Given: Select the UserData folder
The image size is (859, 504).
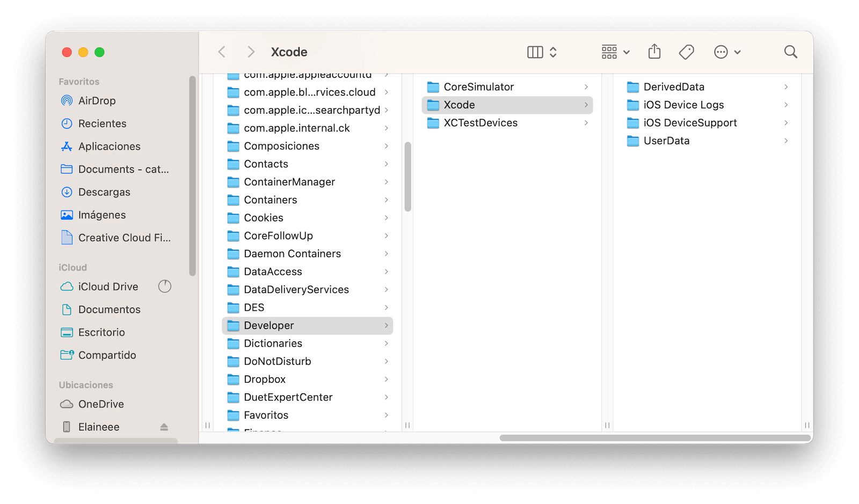Looking at the screenshot, I should (x=707, y=141).
